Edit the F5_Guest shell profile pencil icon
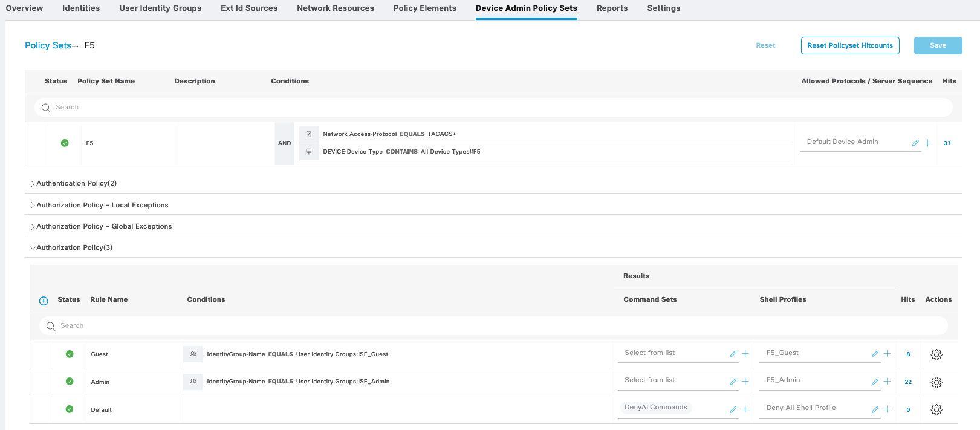980x430 pixels. click(x=875, y=354)
